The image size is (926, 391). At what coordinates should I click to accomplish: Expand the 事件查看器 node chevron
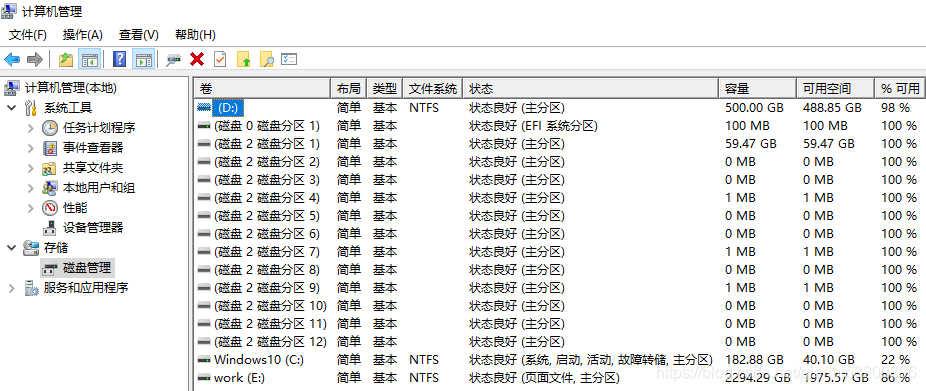point(31,148)
